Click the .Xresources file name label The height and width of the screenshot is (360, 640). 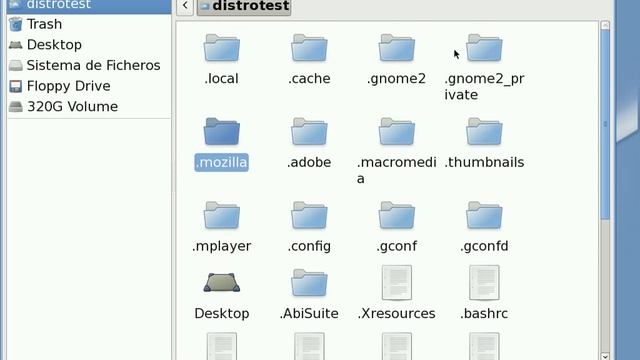coord(396,313)
